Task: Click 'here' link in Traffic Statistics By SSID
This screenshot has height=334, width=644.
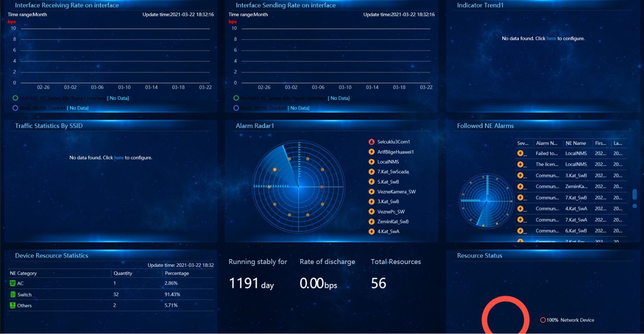Action: (x=119, y=158)
